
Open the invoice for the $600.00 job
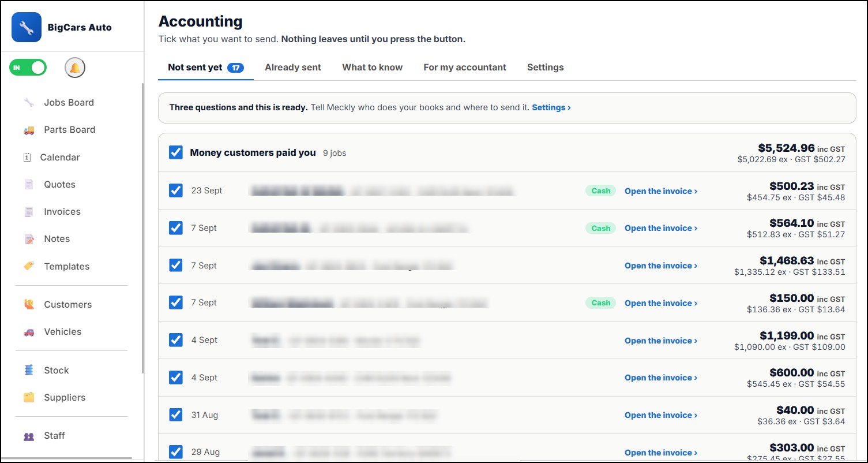(661, 378)
